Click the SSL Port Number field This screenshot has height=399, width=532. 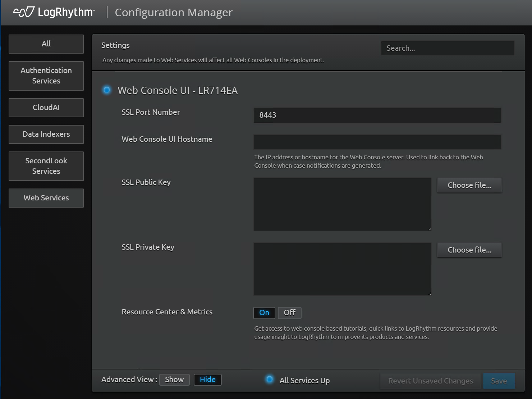point(377,115)
